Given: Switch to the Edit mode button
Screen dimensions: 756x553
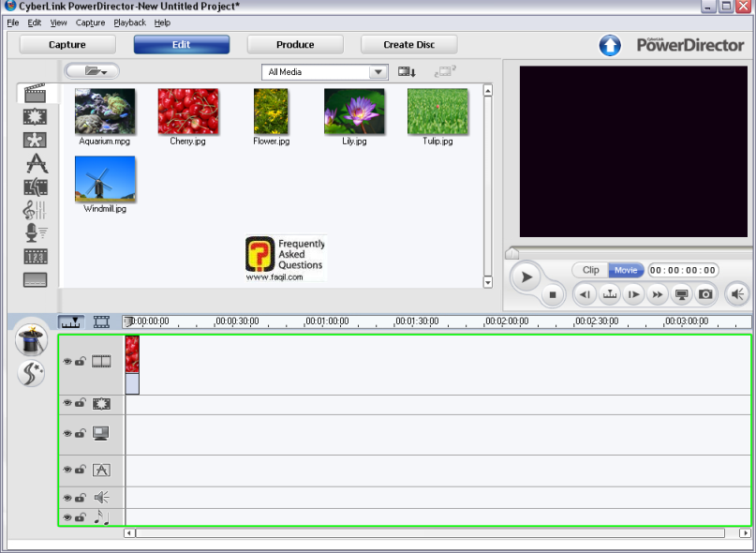Looking at the screenshot, I should pos(182,44).
